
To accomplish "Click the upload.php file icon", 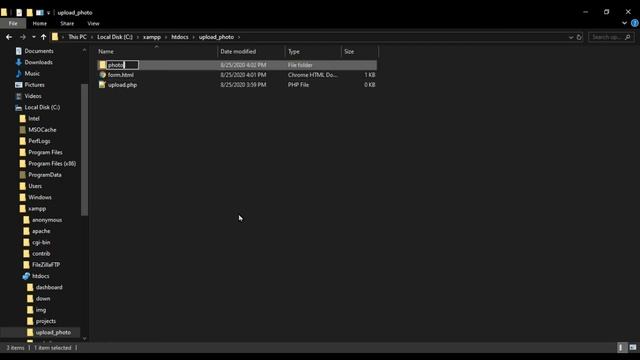I will tap(102, 85).
